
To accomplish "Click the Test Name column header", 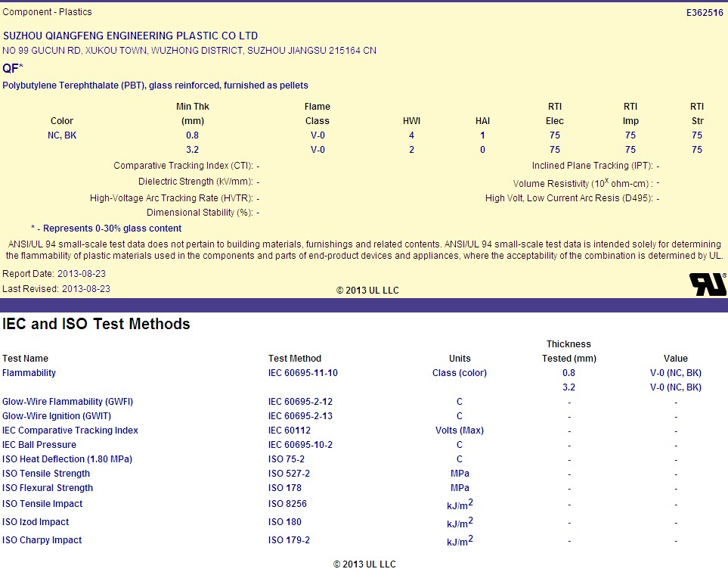I will click(x=25, y=358).
